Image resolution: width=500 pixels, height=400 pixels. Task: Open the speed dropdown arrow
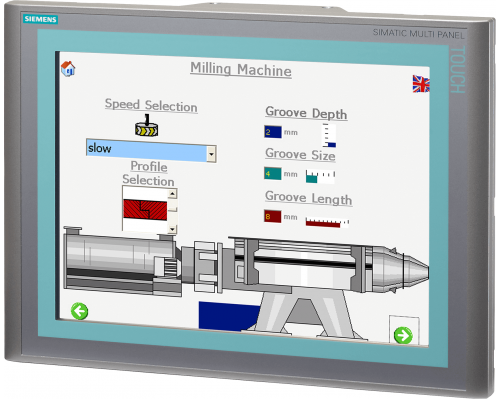[211, 154]
